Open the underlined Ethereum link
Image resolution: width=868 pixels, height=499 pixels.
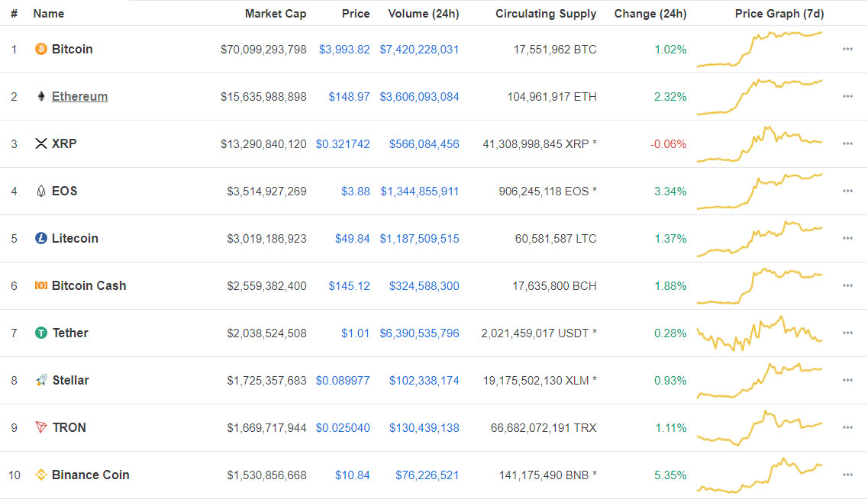click(x=79, y=96)
